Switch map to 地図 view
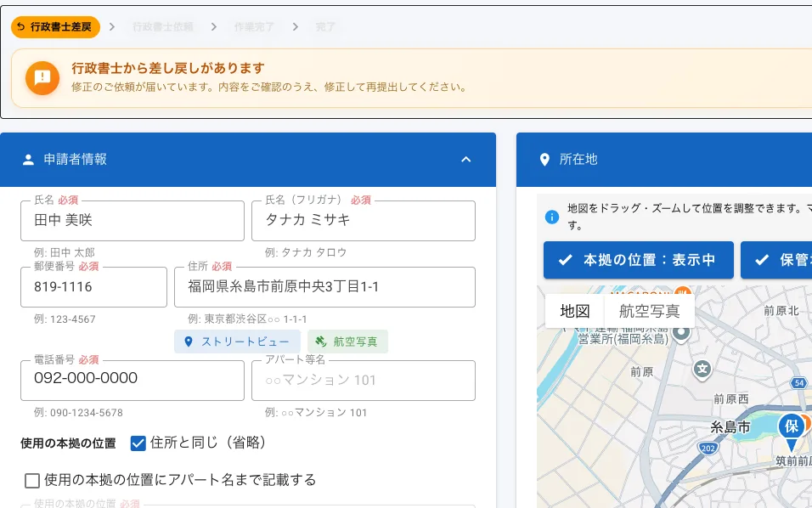Image resolution: width=812 pixels, height=508 pixels. click(575, 311)
